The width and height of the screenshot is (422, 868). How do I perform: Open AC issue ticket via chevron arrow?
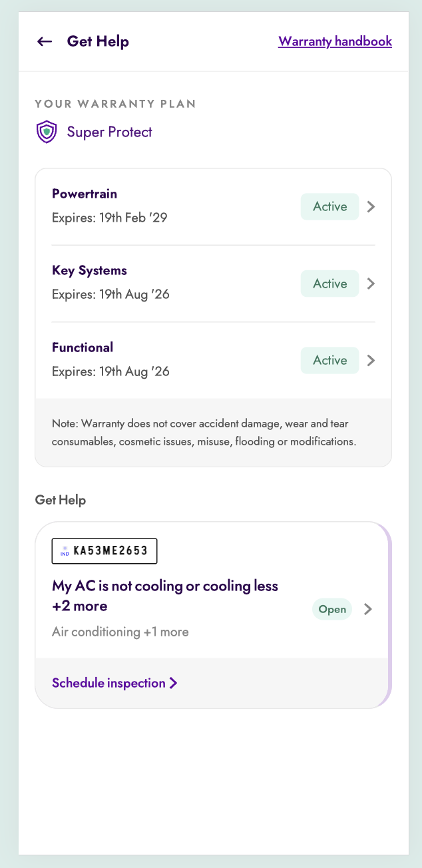click(368, 609)
